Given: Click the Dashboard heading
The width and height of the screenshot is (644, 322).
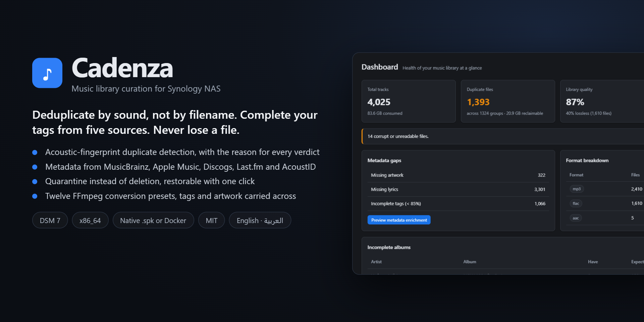Looking at the screenshot, I should [x=380, y=67].
